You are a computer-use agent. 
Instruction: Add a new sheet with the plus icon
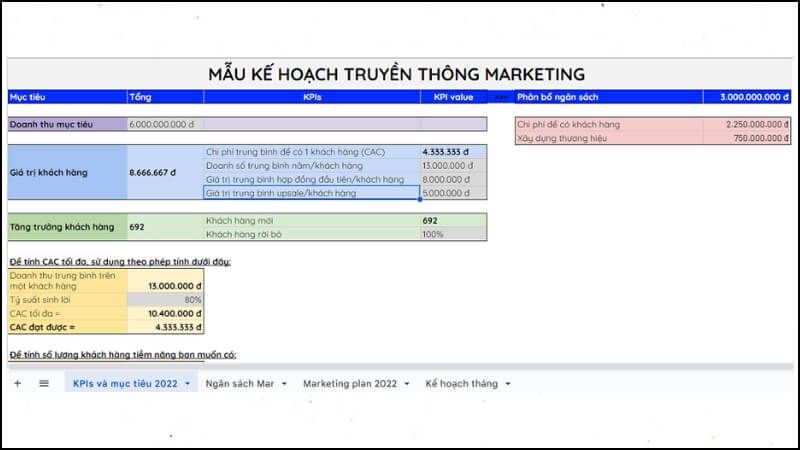18,383
